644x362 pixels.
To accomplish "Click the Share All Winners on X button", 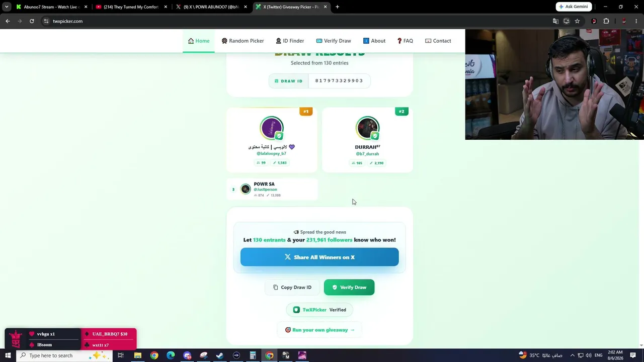I will pos(319,257).
